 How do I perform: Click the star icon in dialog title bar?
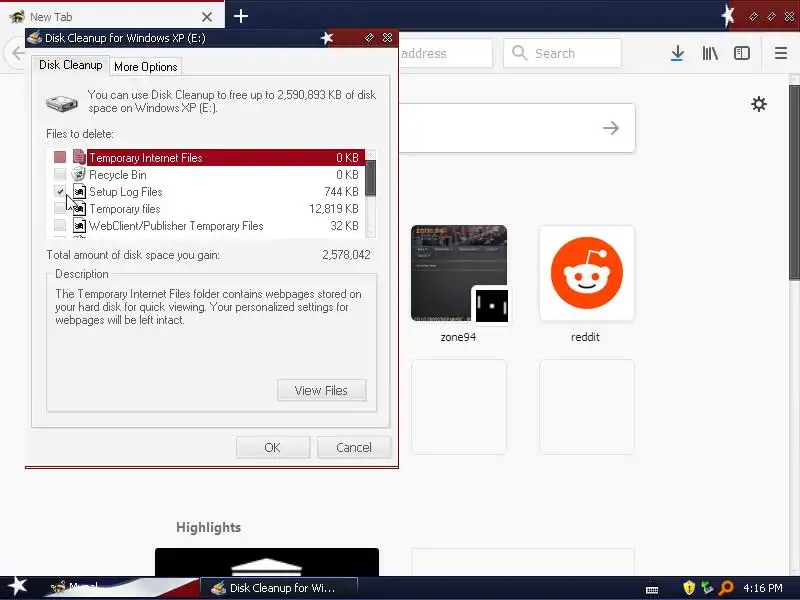tap(327, 38)
